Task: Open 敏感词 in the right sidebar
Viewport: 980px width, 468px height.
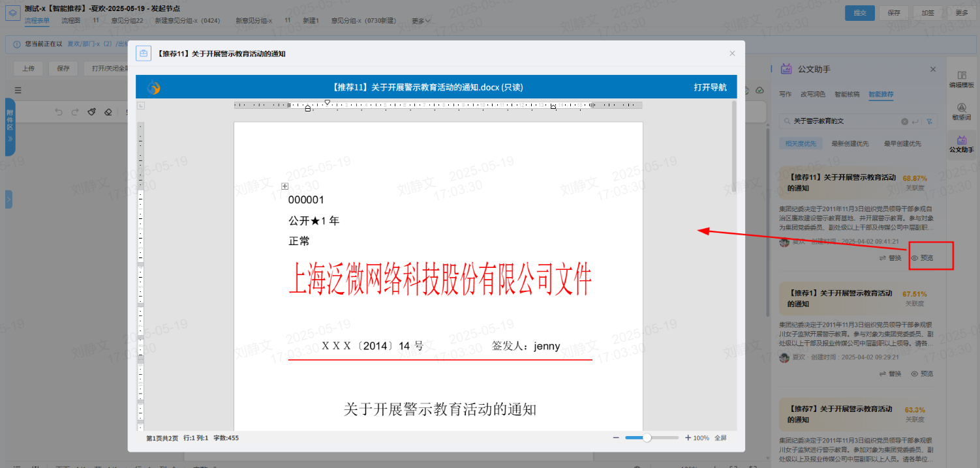Action: (x=961, y=112)
